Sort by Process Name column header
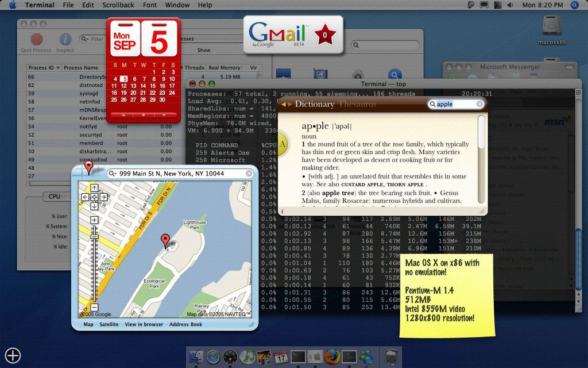The width and height of the screenshot is (588, 368). point(80,68)
